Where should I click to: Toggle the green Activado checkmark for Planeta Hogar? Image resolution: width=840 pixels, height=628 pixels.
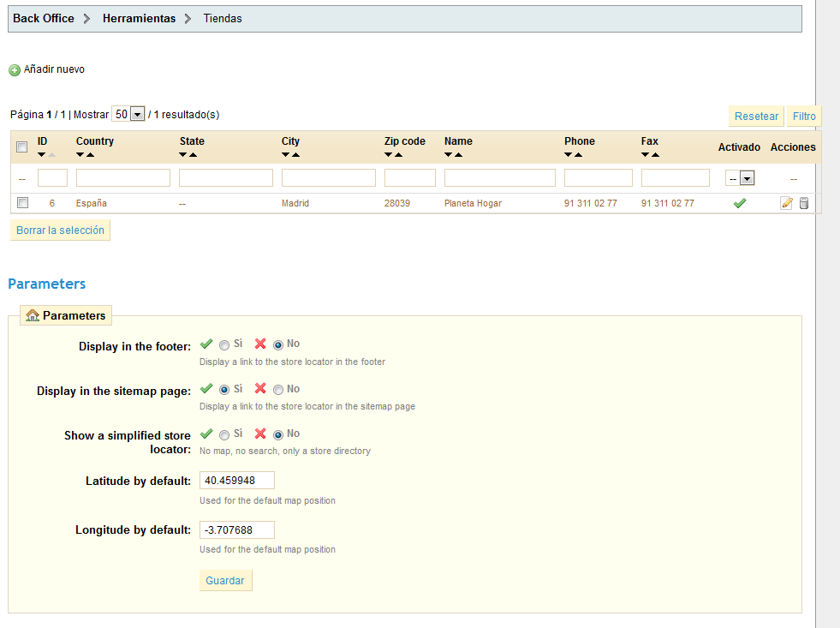pos(740,203)
